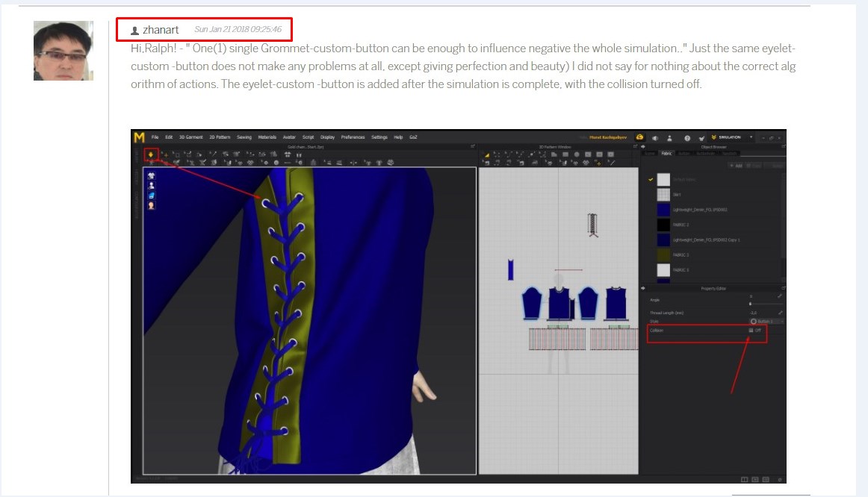This screenshot has width=868, height=497.
Task: Click the user profile icon in title bar
Action: [x=669, y=137]
